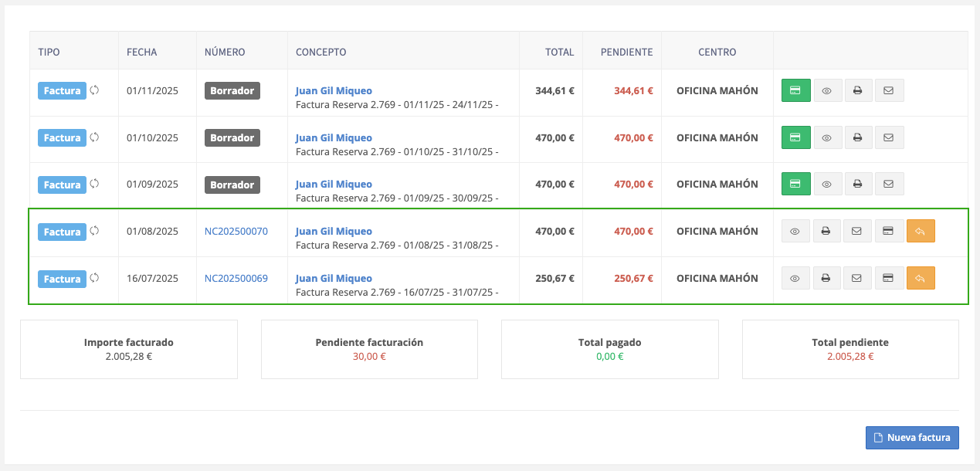Click green payment icon for 01/10/2025 invoice

[795, 137]
